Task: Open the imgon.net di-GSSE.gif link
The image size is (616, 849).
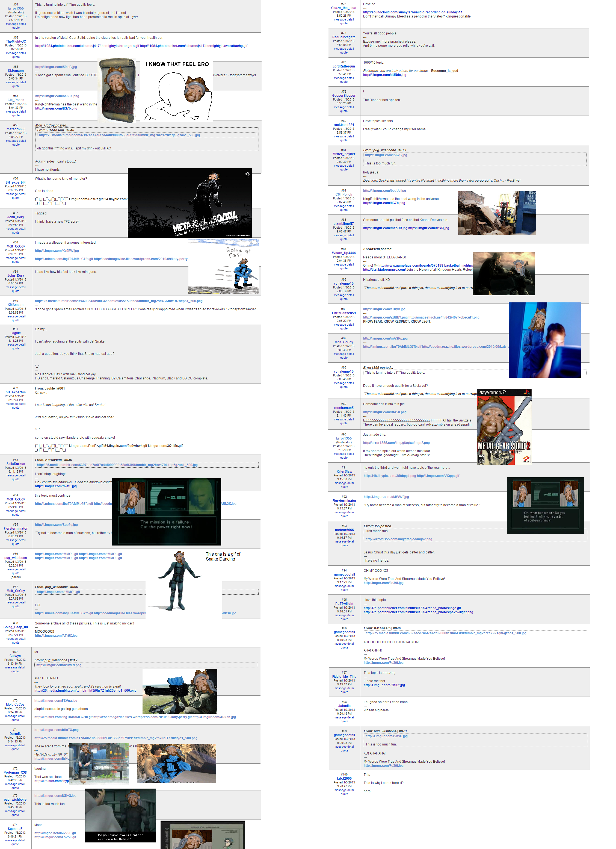Action: [x=55, y=833]
